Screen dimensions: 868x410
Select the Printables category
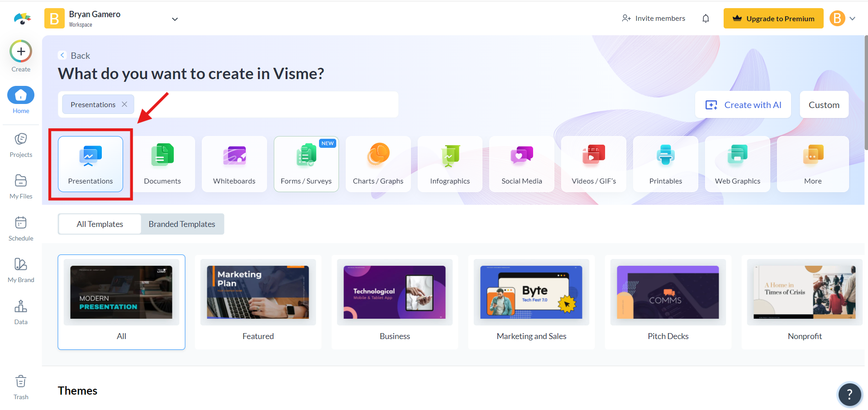click(x=666, y=164)
